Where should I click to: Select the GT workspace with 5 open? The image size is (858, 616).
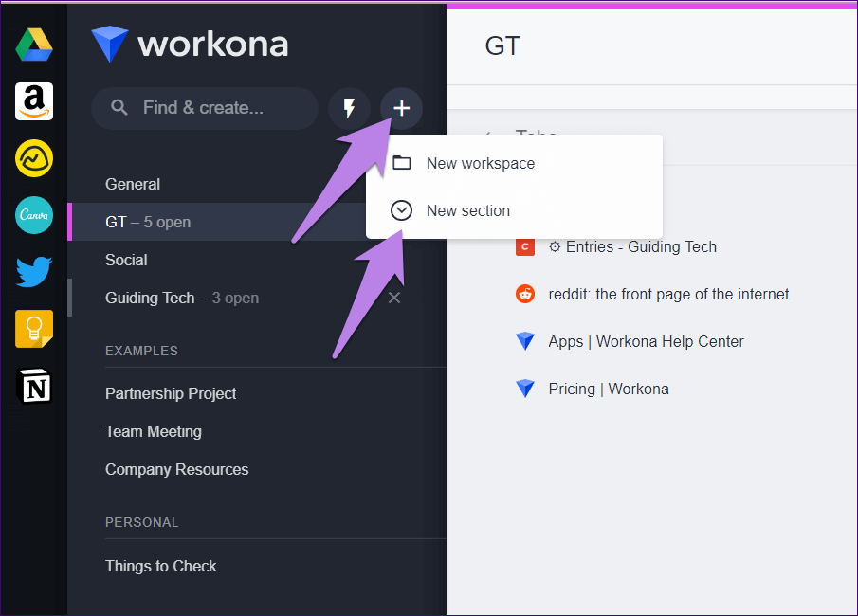(219, 222)
